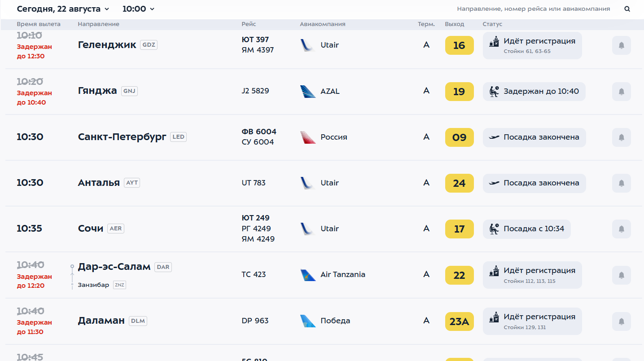Click the search magnifier icon
Viewport: 644px width, 361px height.
627,9
